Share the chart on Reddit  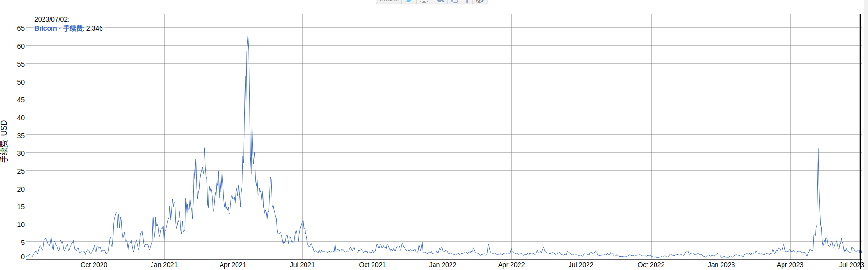[x=424, y=1]
